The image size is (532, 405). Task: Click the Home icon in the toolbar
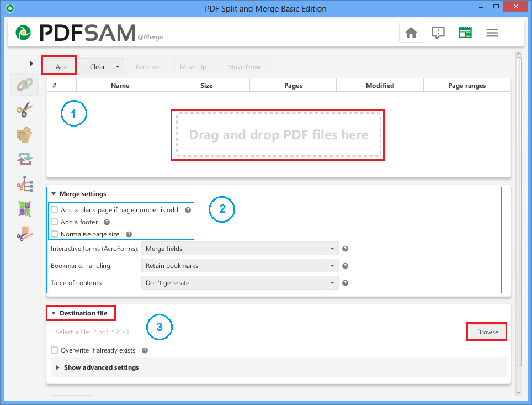[x=411, y=33]
